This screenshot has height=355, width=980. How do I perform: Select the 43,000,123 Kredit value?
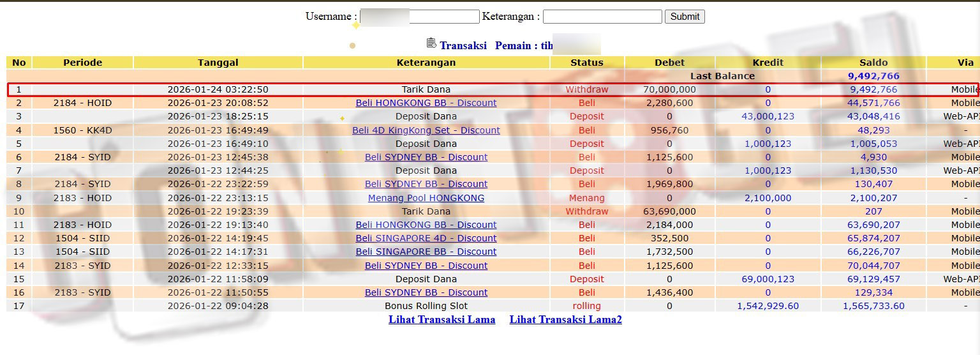point(768,116)
